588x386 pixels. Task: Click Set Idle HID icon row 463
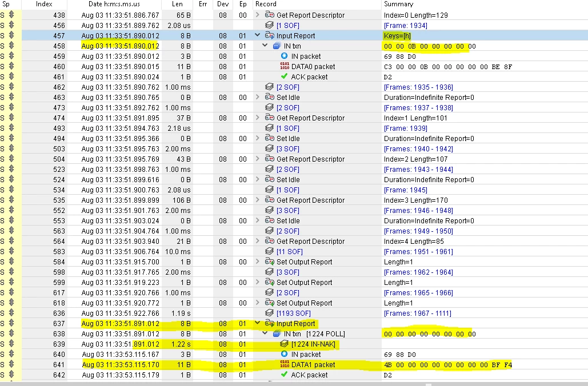pyautogui.click(x=270, y=97)
